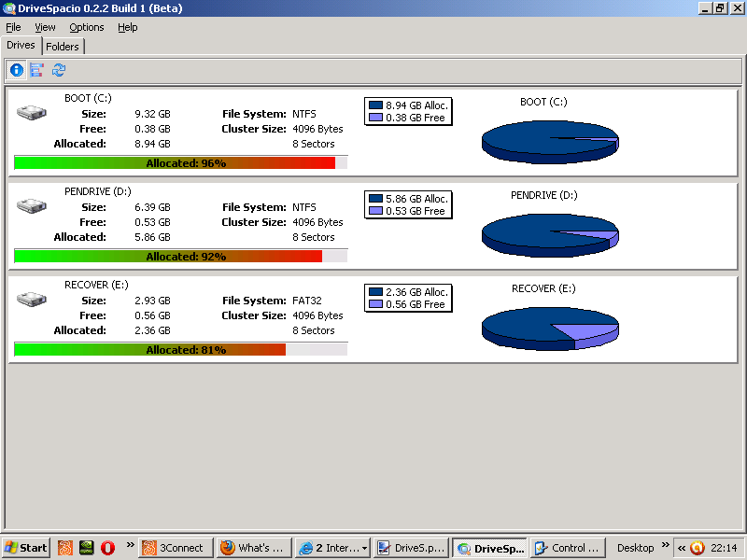The height and width of the screenshot is (560, 747).
Task: Click the FAT32 file system value
Action: point(307,301)
